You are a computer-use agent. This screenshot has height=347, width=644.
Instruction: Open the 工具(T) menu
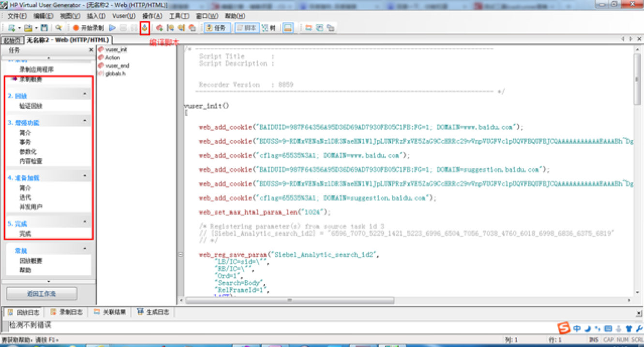179,16
